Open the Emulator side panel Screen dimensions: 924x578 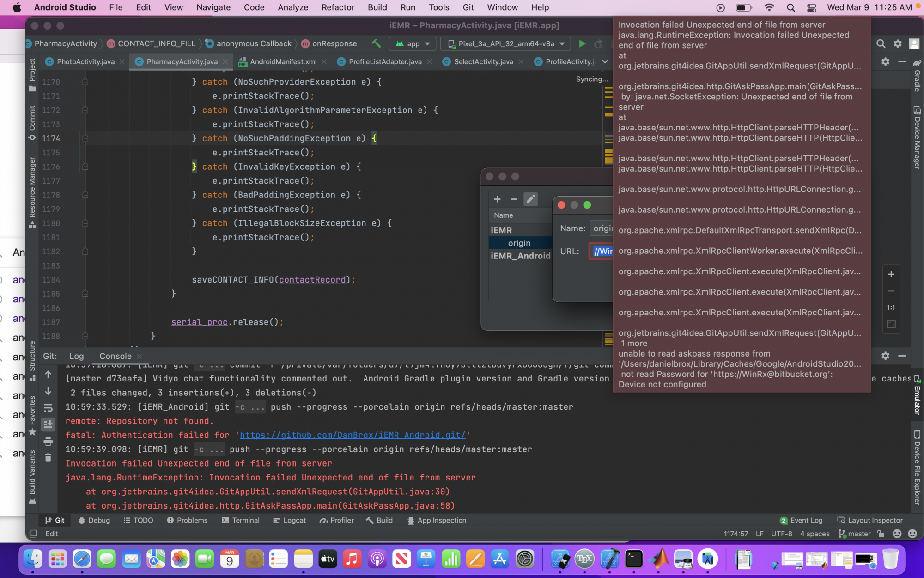(917, 395)
